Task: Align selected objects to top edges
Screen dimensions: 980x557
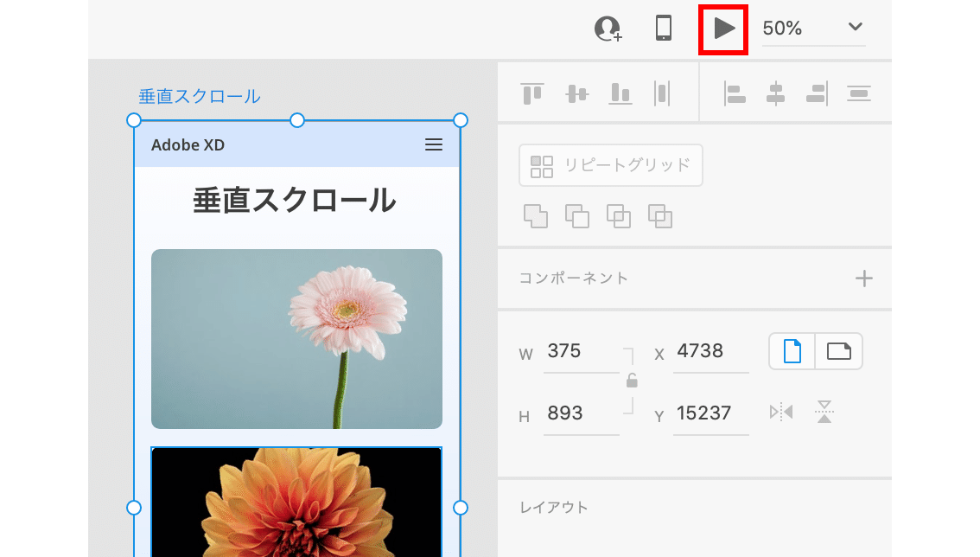Action: coord(532,93)
